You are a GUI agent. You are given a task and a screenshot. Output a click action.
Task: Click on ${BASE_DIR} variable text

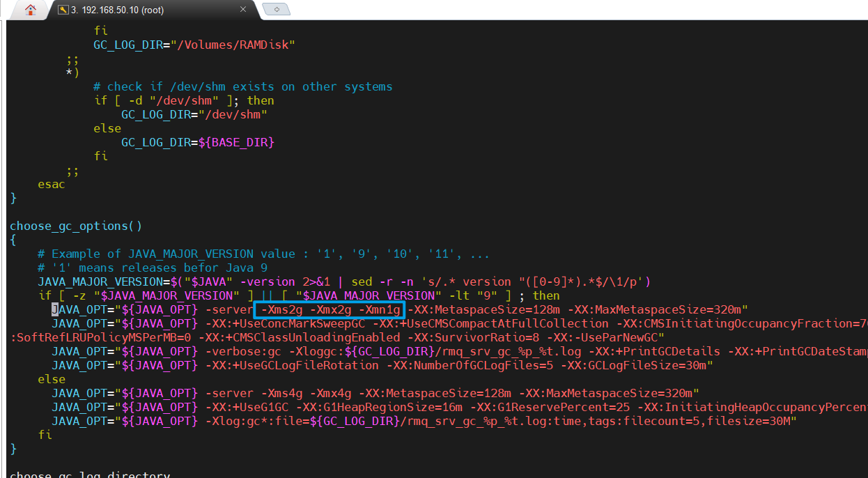(x=236, y=142)
